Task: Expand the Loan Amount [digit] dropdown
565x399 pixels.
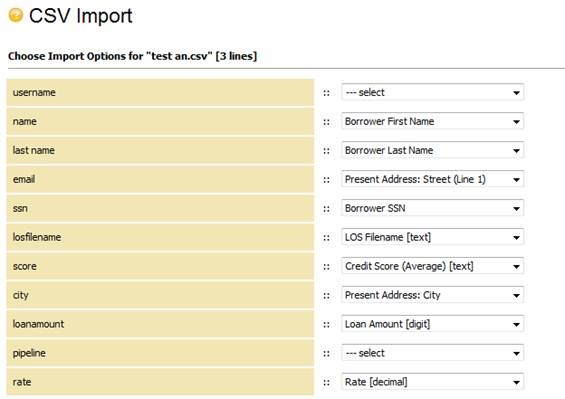Action: (432, 324)
